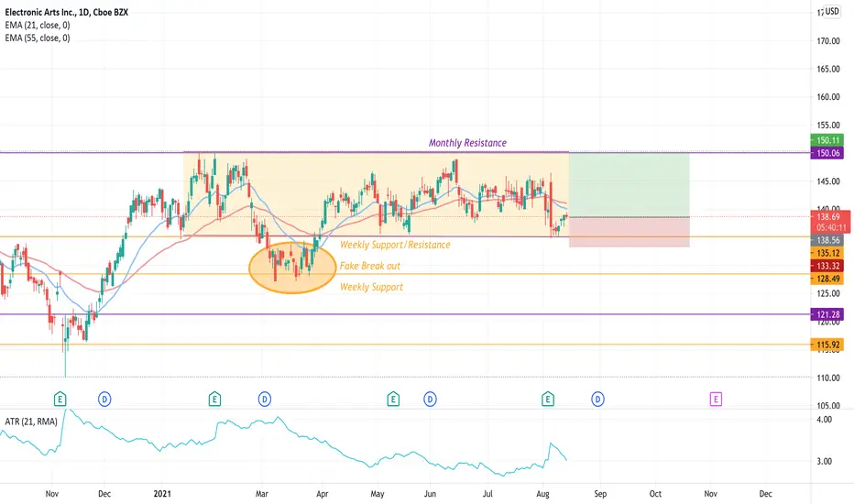Select the EMA (21, close, 0) indicator legend
Image resolution: width=854 pixels, height=504 pixels.
[38, 25]
